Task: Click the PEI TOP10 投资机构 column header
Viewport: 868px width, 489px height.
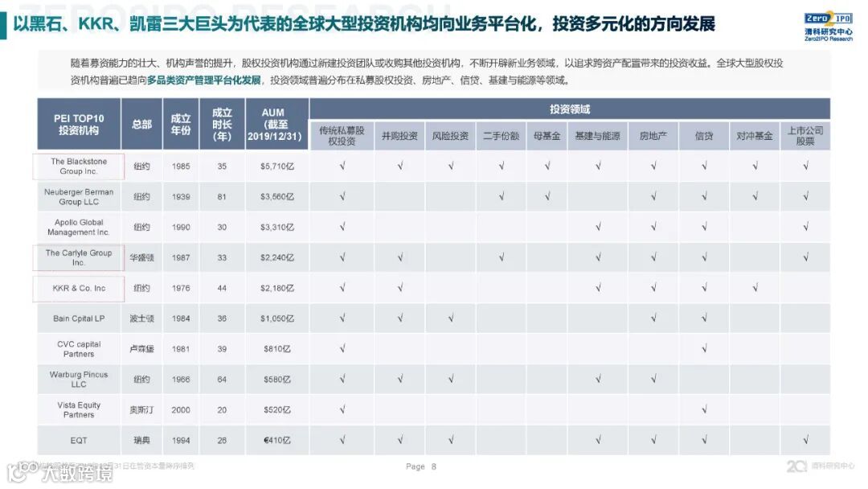Action: pyautogui.click(x=79, y=124)
